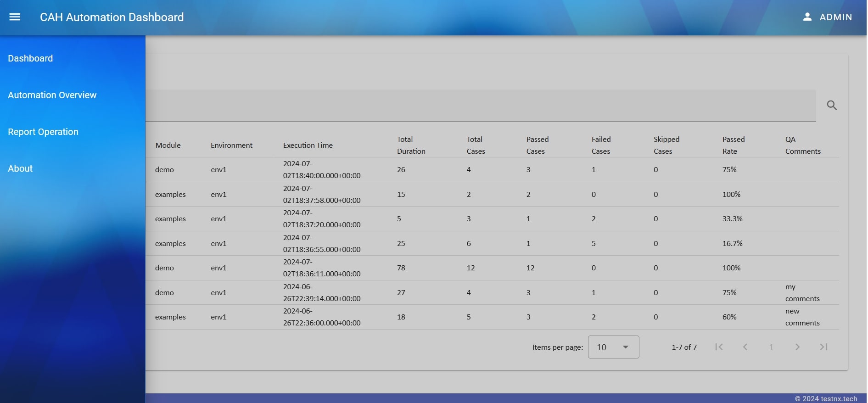Screen dimensions: 868x403
Task: Click the 33.3% passed rate cell
Action: [732, 219]
